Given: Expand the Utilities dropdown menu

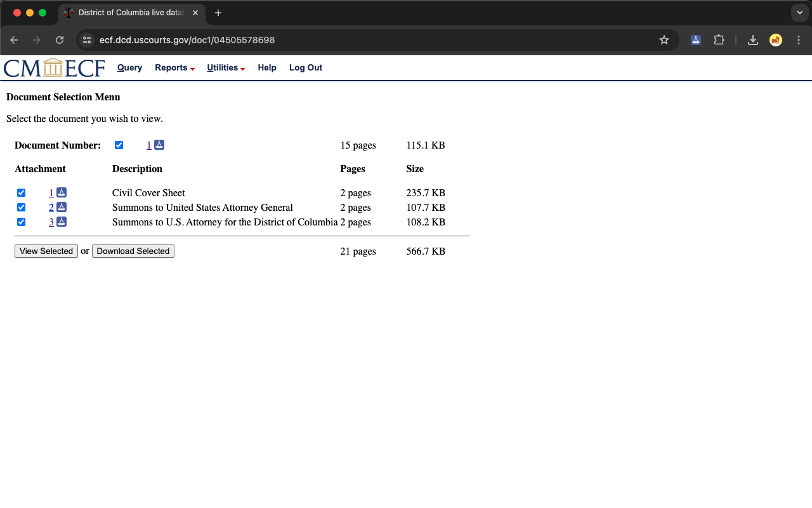Looking at the screenshot, I should click(x=226, y=68).
